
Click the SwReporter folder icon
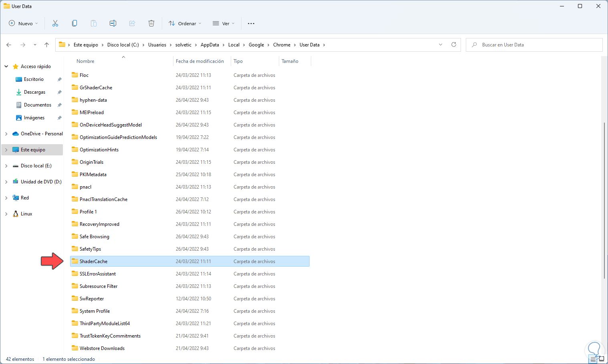point(75,298)
